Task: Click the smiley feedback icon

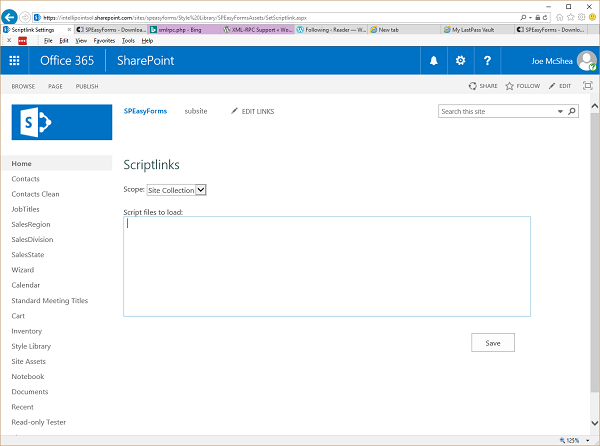Action: [592, 17]
